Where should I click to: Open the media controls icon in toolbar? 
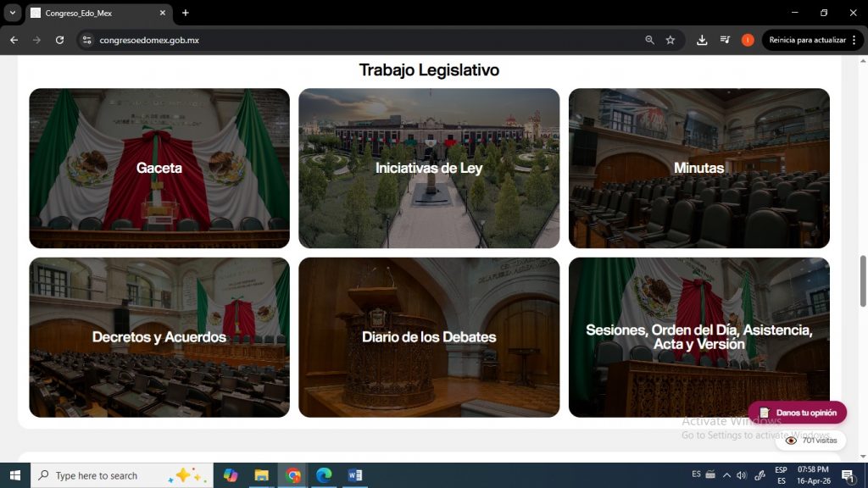point(725,40)
